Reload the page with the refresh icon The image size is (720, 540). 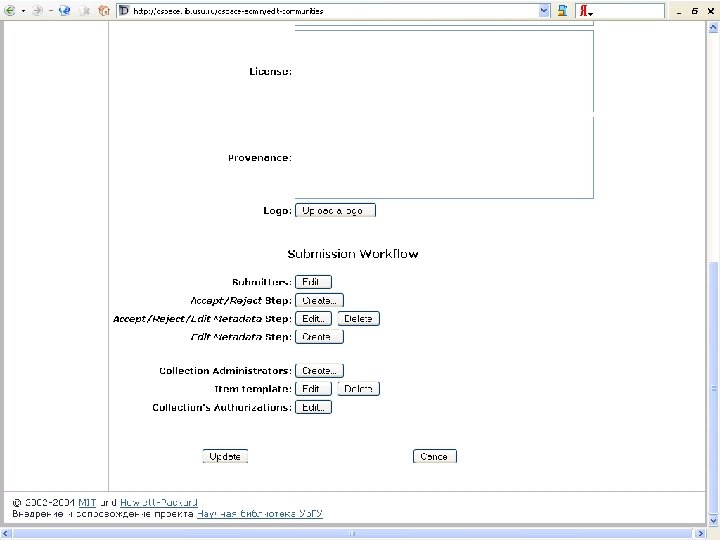(x=65, y=11)
